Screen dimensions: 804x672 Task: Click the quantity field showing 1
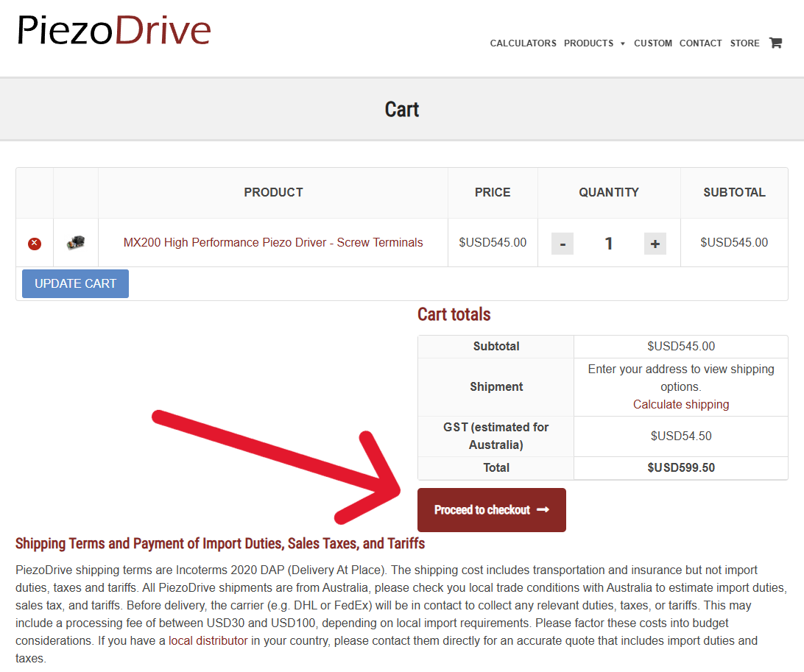[x=609, y=244]
